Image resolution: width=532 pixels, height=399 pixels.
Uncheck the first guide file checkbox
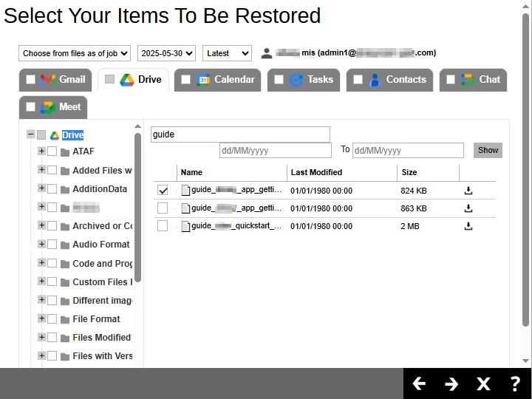[163, 190]
